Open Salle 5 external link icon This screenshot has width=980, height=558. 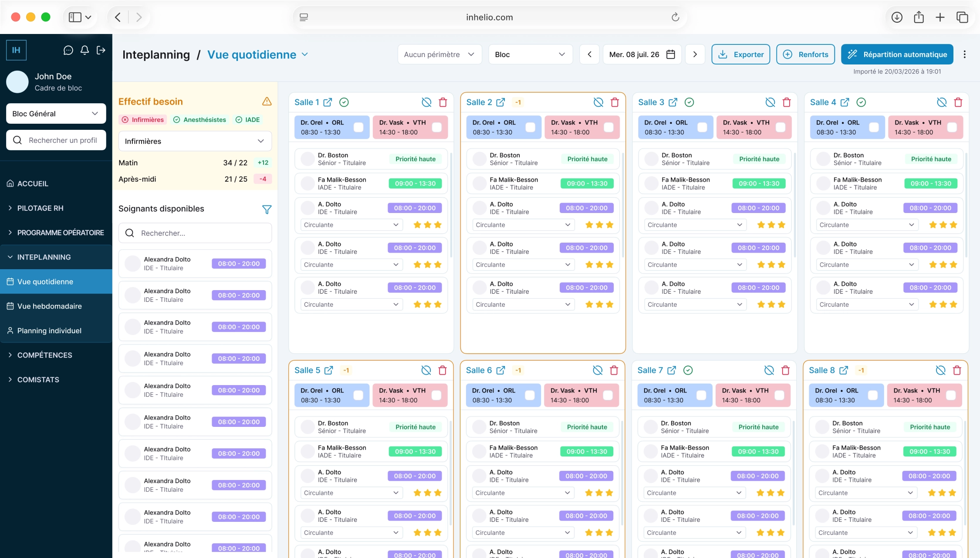tap(328, 370)
